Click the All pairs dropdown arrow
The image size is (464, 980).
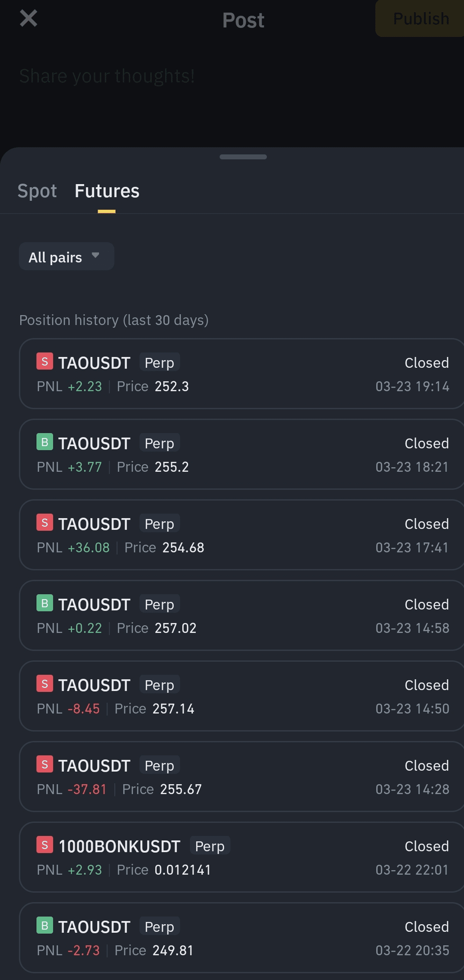coord(95,255)
